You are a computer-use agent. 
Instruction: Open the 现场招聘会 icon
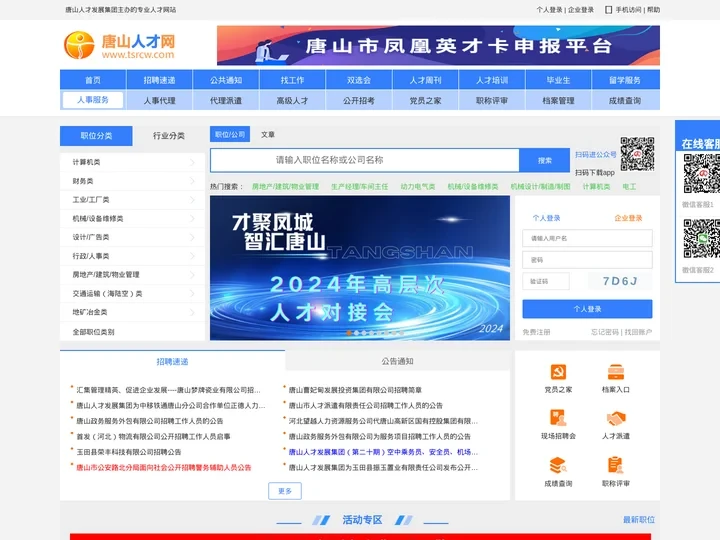point(558,418)
